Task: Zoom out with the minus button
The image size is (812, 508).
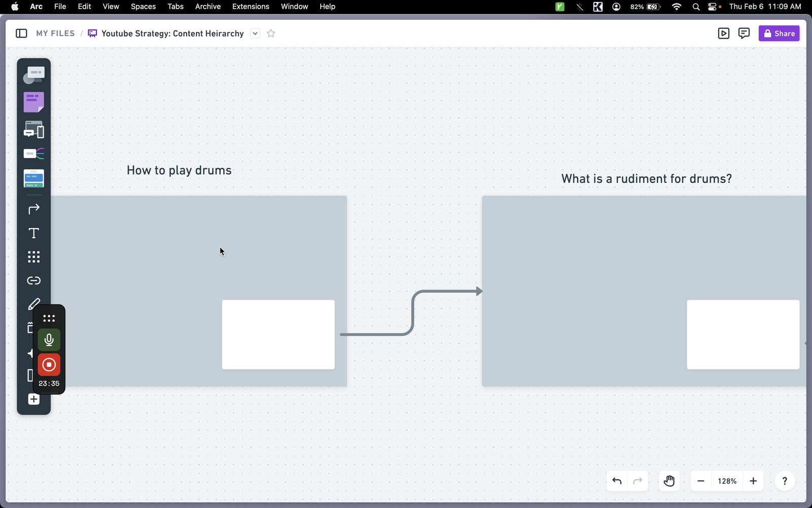Action: point(701,481)
